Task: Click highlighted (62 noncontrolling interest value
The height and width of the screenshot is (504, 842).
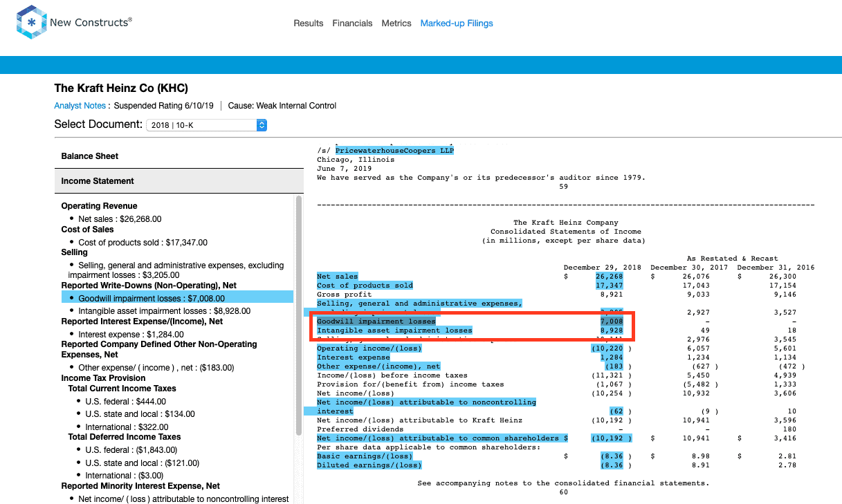Action: click(x=616, y=411)
